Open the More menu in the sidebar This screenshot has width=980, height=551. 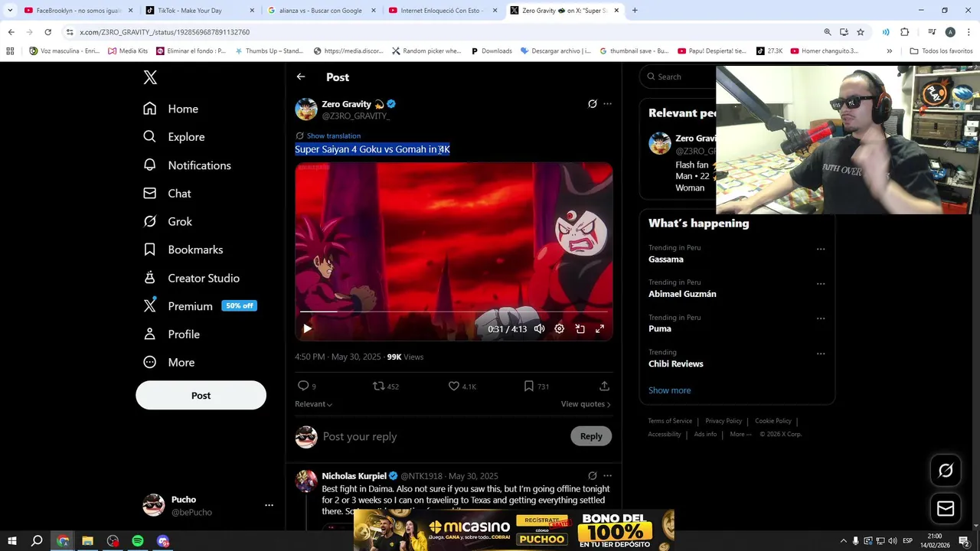pyautogui.click(x=168, y=363)
